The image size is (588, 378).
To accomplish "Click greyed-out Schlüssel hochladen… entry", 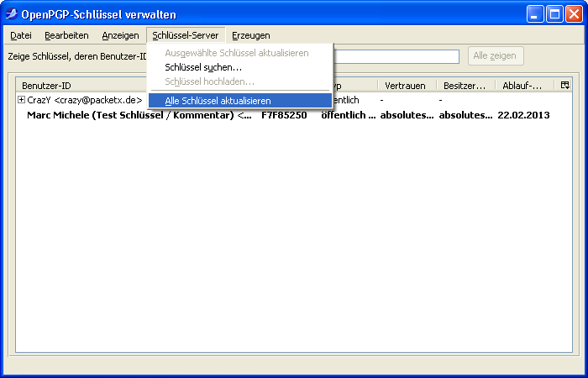I will [x=240, y=81].
